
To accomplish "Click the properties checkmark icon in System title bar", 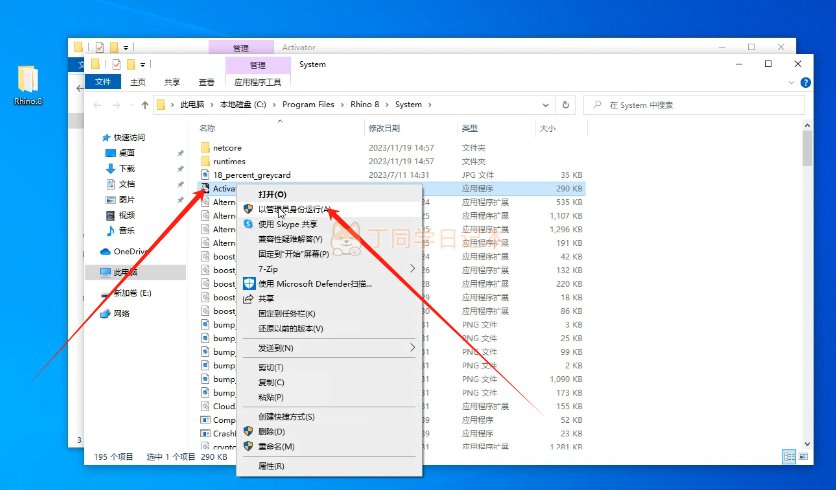I will [x=116, y=65].
